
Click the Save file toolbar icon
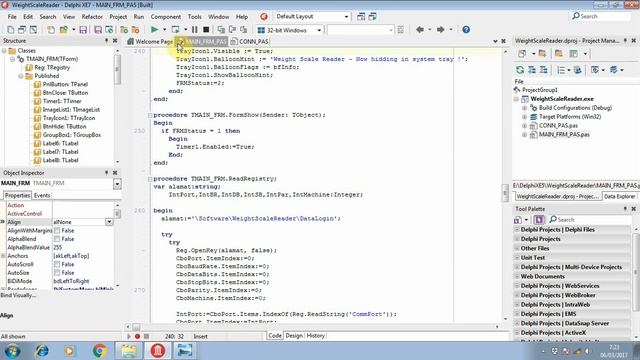pyautogui.click(x=83, y=30)
